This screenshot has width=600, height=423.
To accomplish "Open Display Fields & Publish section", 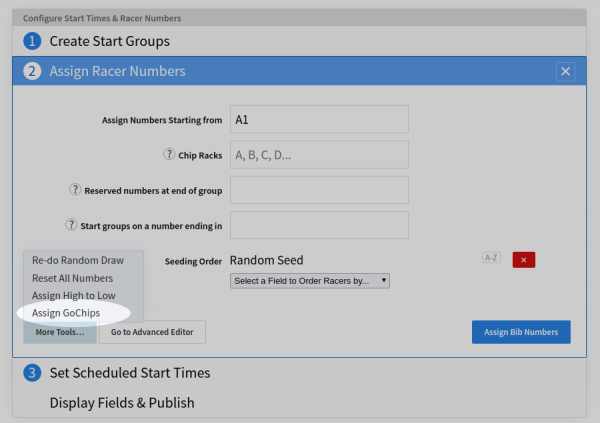I will click(122, 403).
